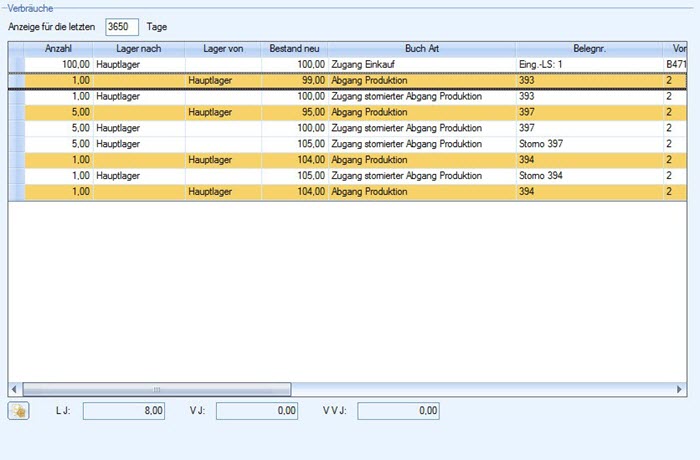Click the horizontal scrollbar thumb

pos(156,389)
